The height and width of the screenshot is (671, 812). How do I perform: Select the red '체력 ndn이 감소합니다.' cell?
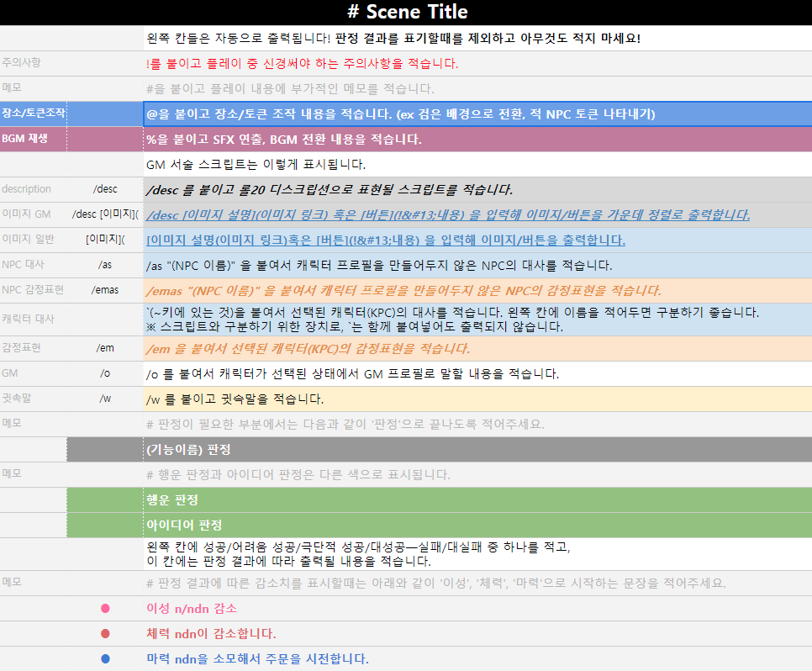(x=477, y=634)
